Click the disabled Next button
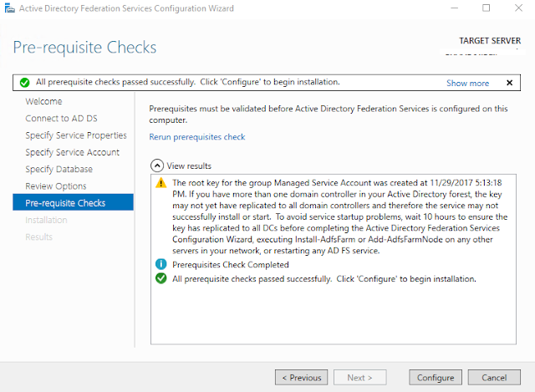 (x=360, y=377)
